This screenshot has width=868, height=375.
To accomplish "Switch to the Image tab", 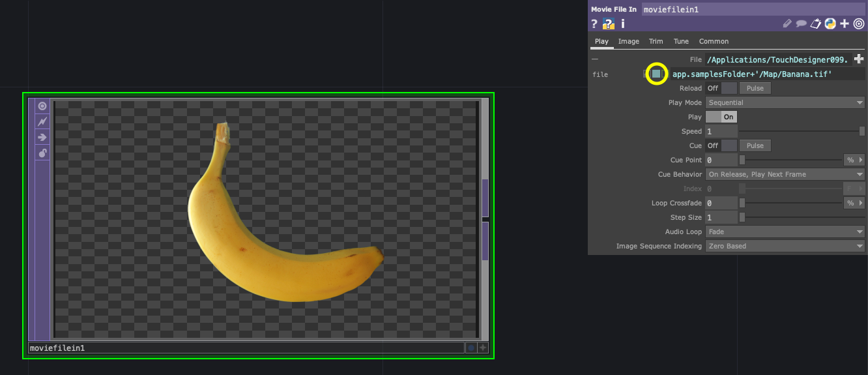I will 629,41.
